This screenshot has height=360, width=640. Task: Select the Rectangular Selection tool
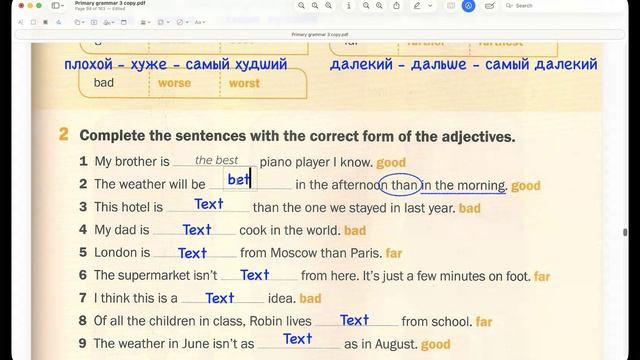(33, 22)
